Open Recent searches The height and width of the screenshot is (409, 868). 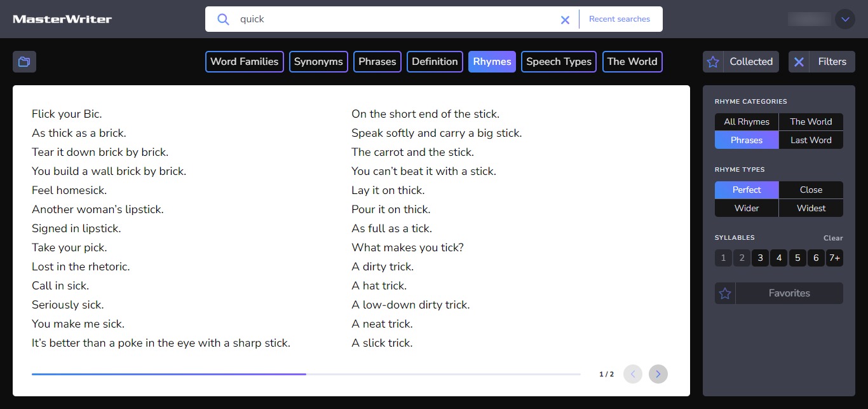[620, 19]
